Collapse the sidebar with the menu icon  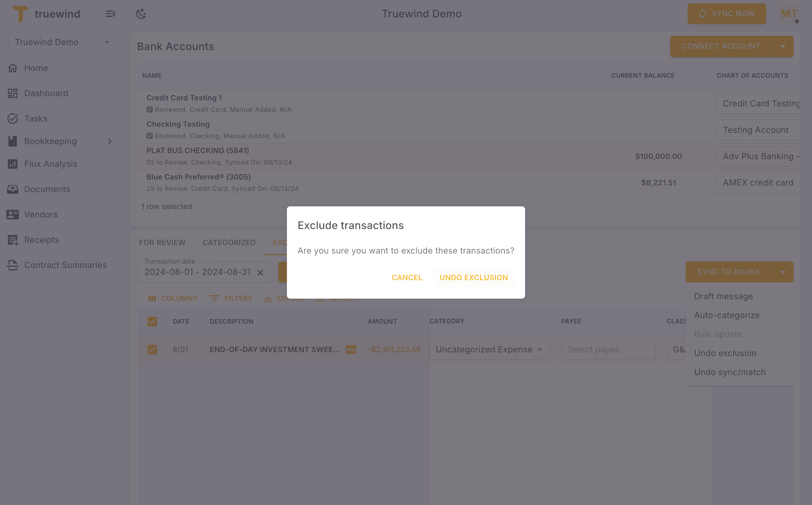110,14
